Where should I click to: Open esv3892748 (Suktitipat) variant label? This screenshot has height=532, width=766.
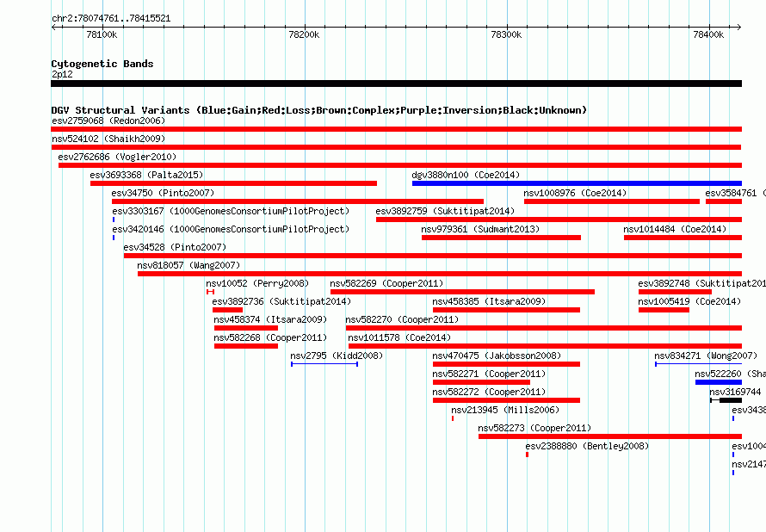click(702, 283)
